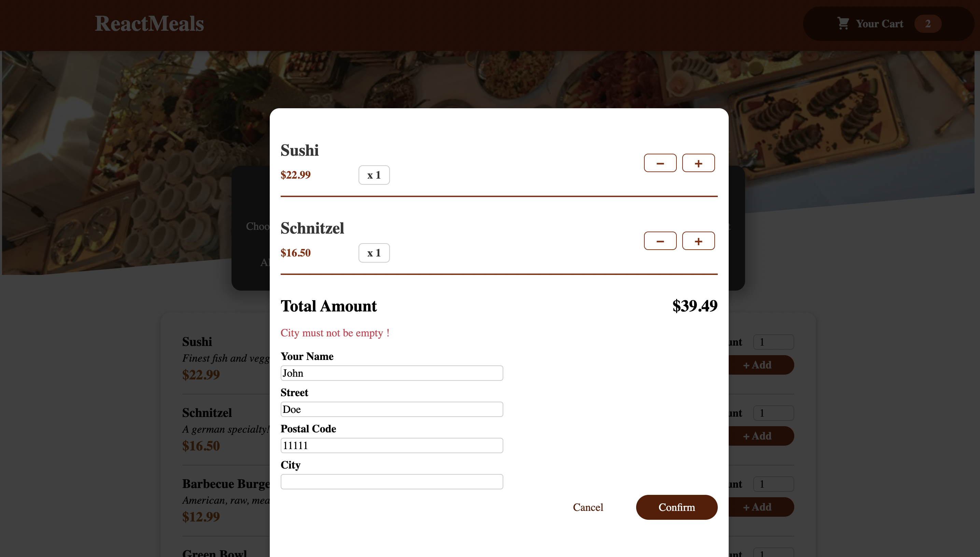Select the Your Name input field

[x=392, y=373]
